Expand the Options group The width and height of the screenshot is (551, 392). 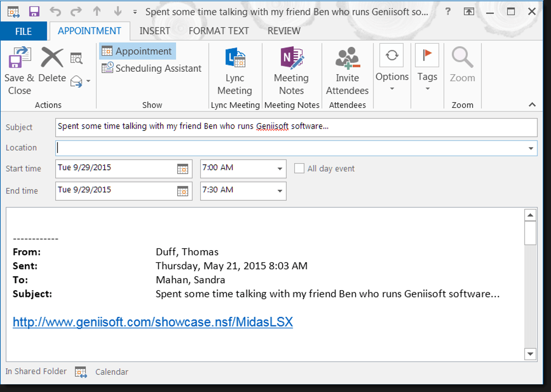click(392, 67)
